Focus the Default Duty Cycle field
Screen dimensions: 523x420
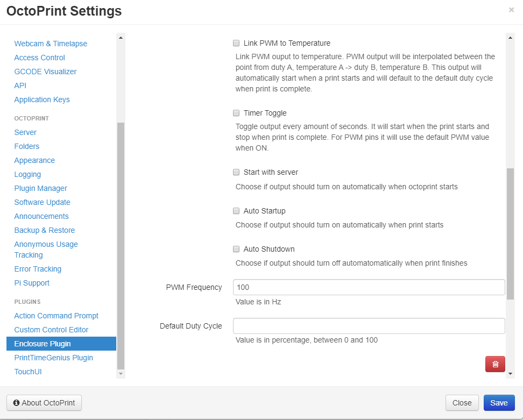pos(369,326)
